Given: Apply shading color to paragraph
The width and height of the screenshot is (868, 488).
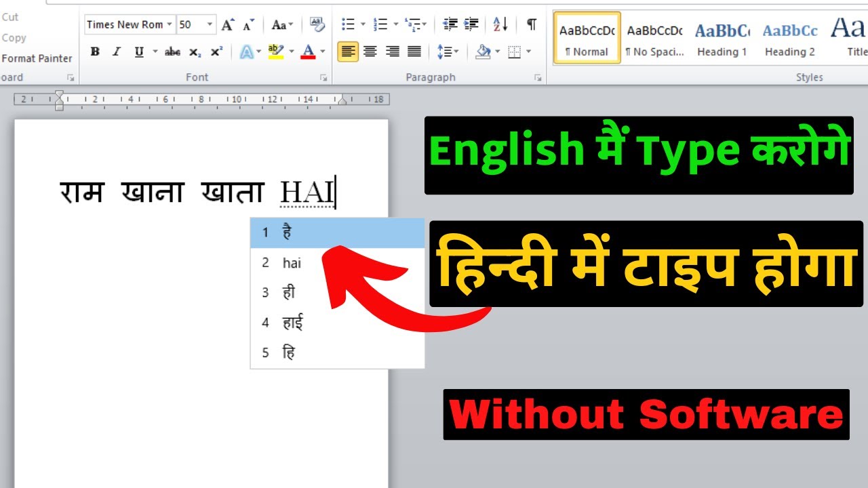Looking at the screenshot, I should (483, 52).
